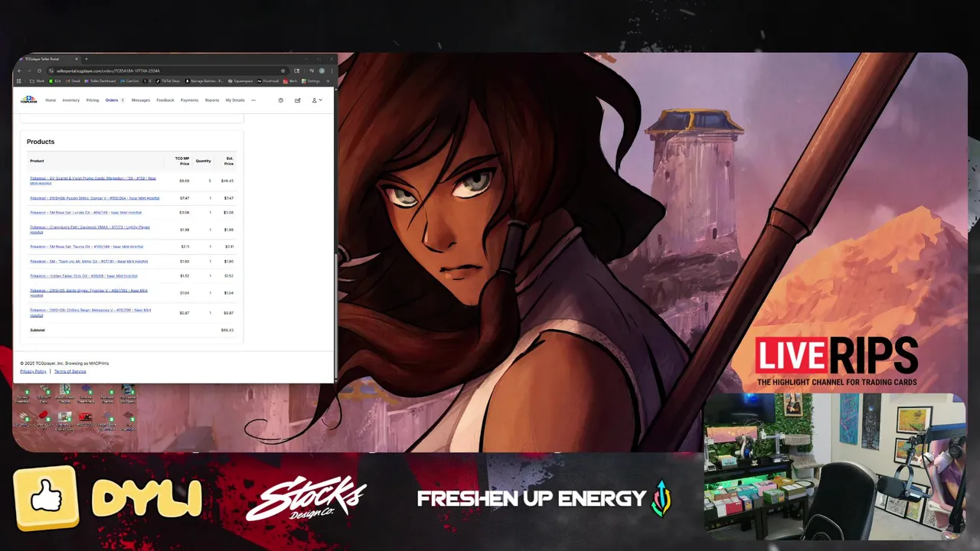
Task: Click the browser back arrow
Action: pos(19,71)
